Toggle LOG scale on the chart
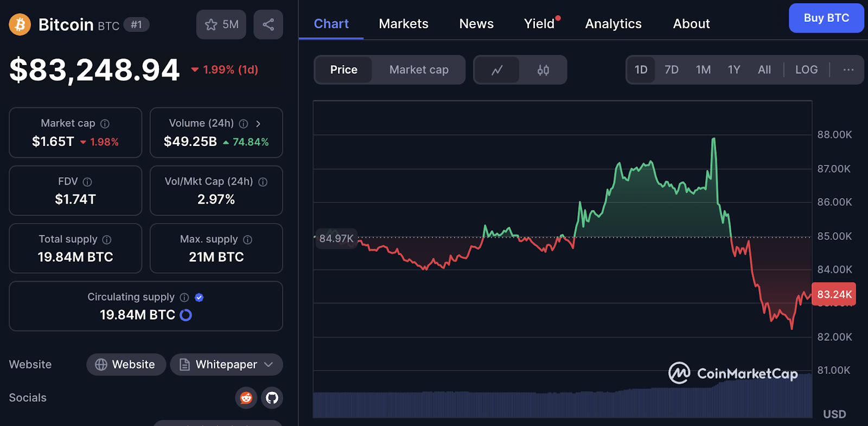868x426 pixels. click(806, 70)
